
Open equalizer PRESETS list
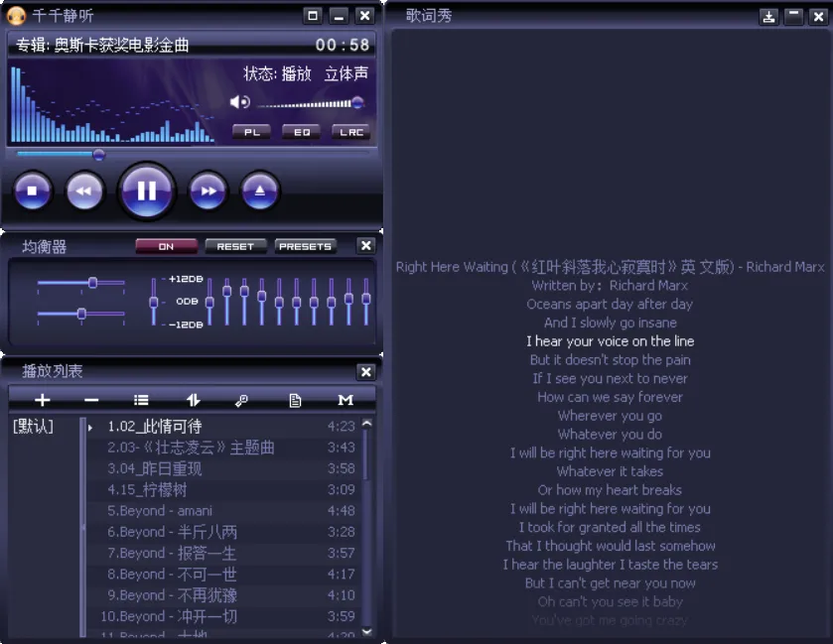305,246
